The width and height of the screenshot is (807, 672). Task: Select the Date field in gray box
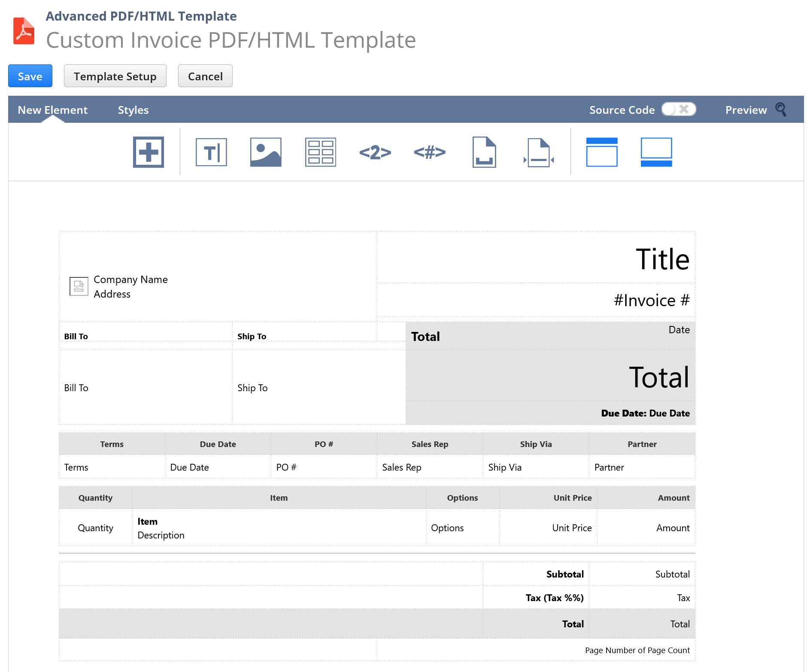679,330
